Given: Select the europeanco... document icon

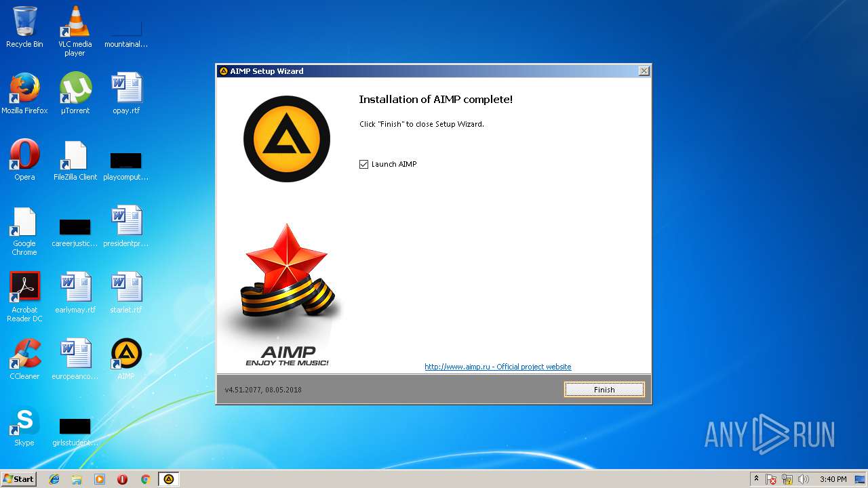Looking at the screenshot, I should (75, 359).
